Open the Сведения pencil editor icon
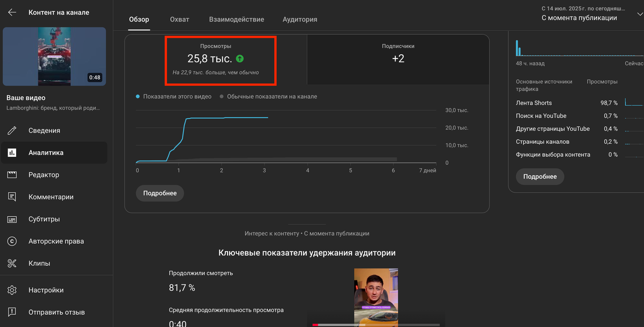 click(13, 130)
